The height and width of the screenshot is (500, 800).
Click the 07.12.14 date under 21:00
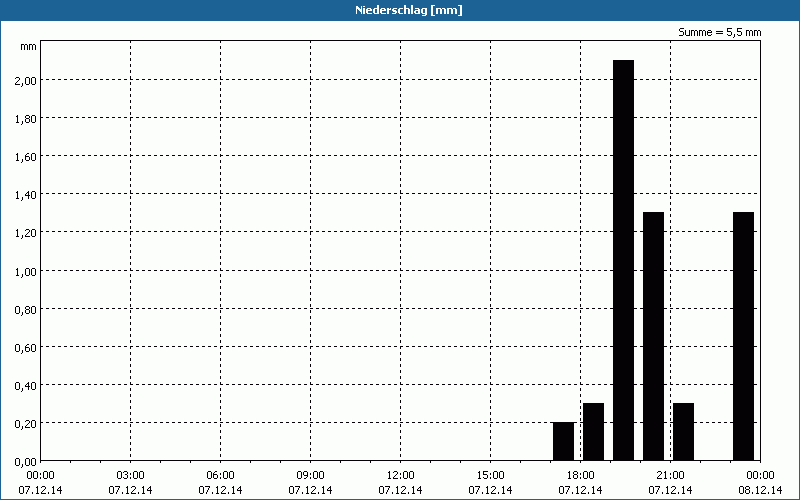click(670, 490)
